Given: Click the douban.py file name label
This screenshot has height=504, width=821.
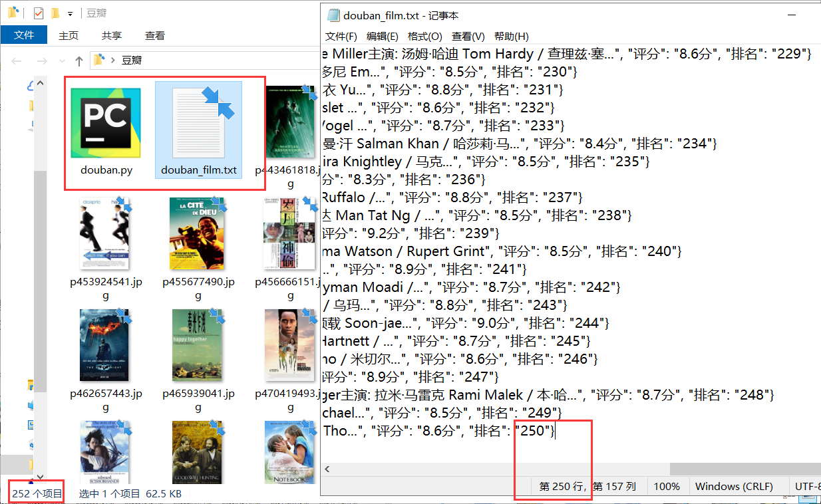Looking at the screenshot, I should 106,170.
